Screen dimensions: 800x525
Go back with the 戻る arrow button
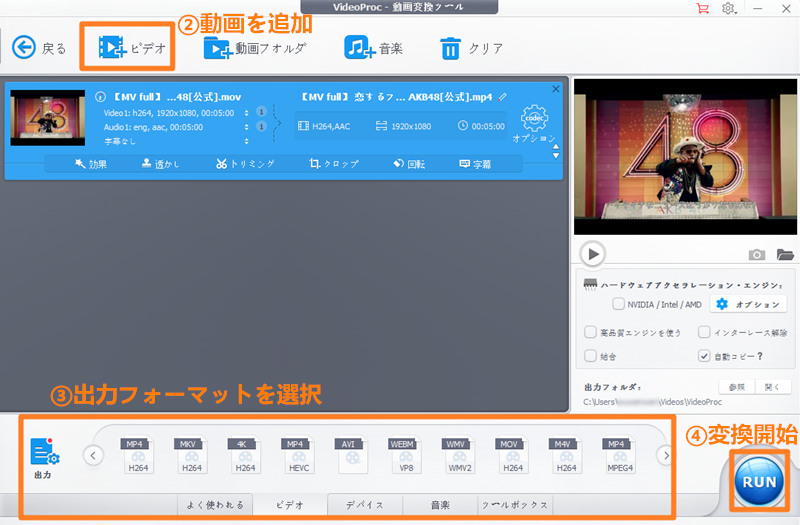click(x=39, y=48)
